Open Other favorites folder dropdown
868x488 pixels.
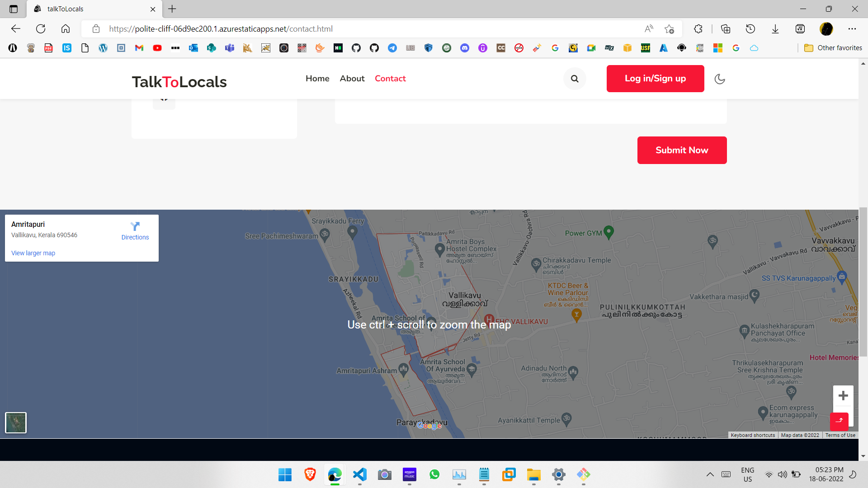click(x=833, y=48)
